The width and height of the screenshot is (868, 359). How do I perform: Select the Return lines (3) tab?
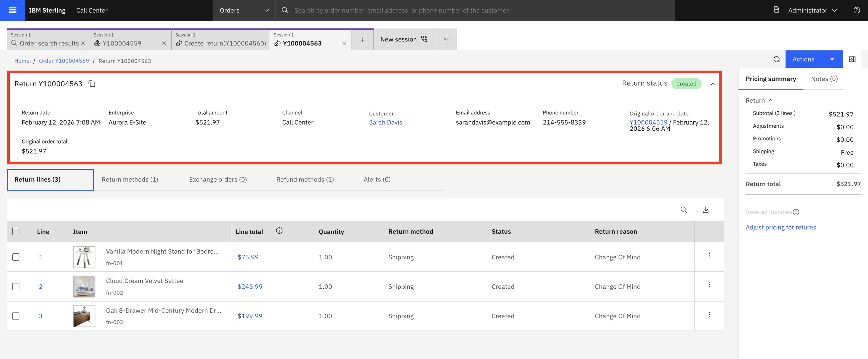point(50,179)
